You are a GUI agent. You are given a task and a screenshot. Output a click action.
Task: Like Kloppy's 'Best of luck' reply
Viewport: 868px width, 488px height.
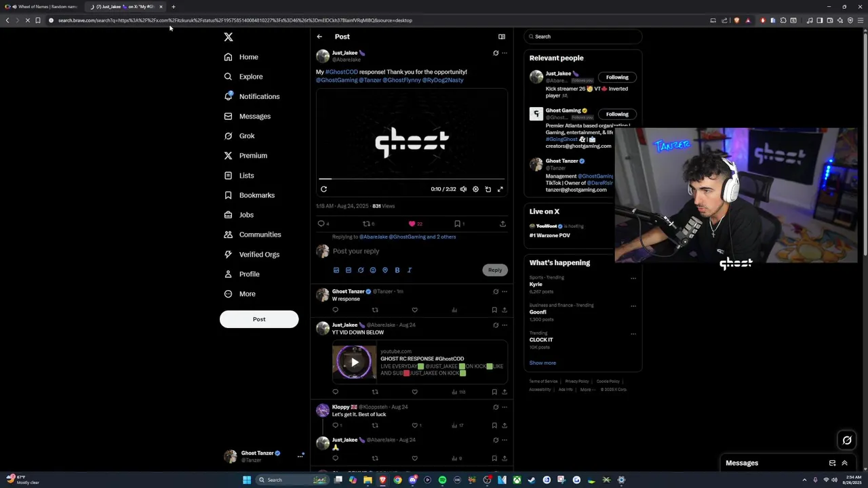[x=414, y=426]
